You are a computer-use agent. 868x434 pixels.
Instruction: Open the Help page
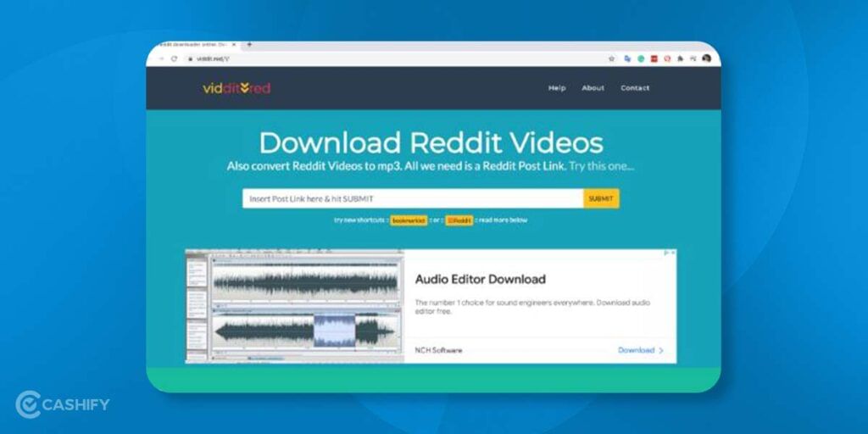557,88
